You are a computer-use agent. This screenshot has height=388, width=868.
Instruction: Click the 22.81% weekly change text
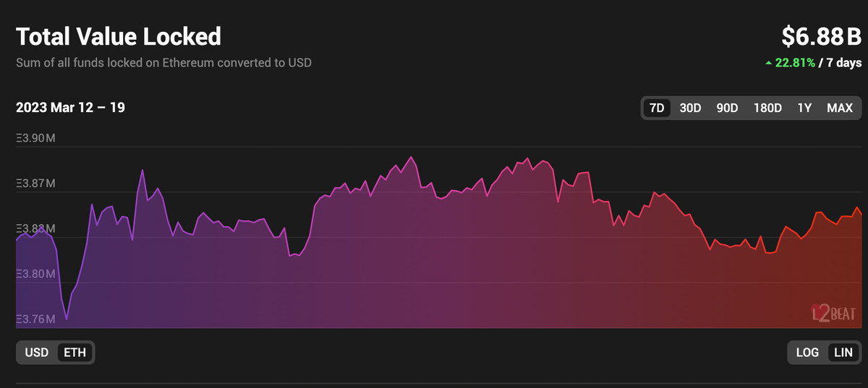pyautogui.click(x=795, y=63)
